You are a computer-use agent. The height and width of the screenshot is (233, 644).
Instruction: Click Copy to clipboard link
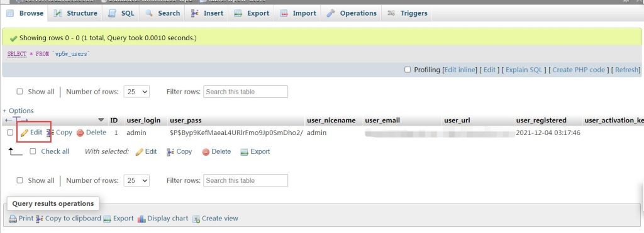[x=73, y=219]
